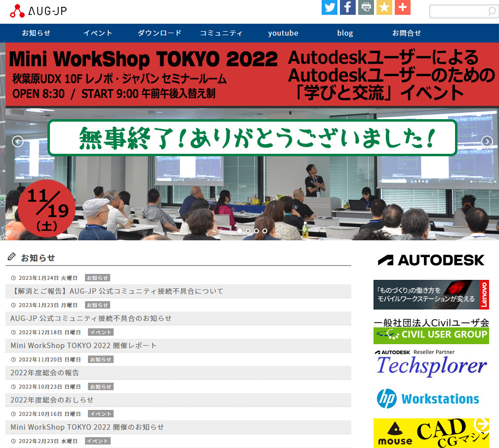
Task: Open the Autodesk sponsor logo
Action: tap(431, 260)
